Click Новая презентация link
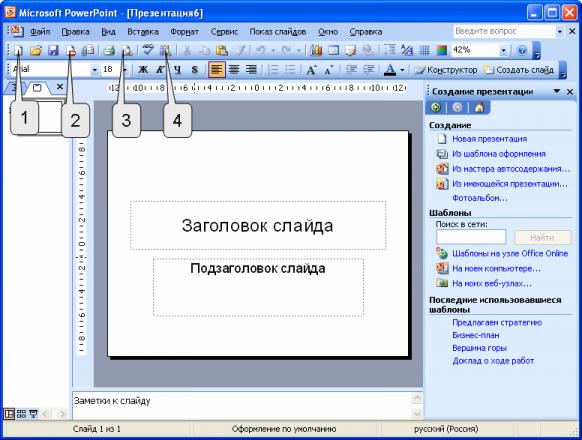This screenshot has width=582, height=440. 490,139
